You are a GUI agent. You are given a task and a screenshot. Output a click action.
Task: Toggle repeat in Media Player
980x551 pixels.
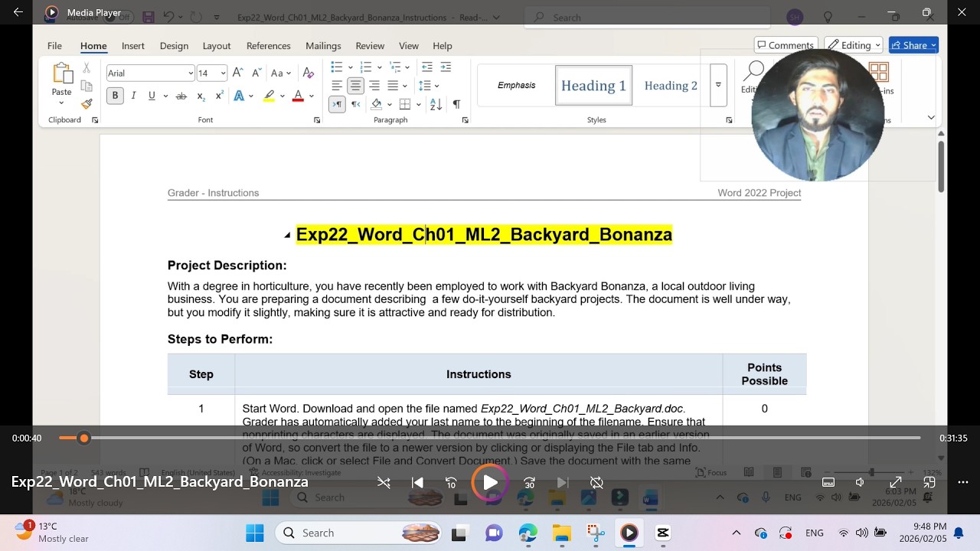[596, 482]
